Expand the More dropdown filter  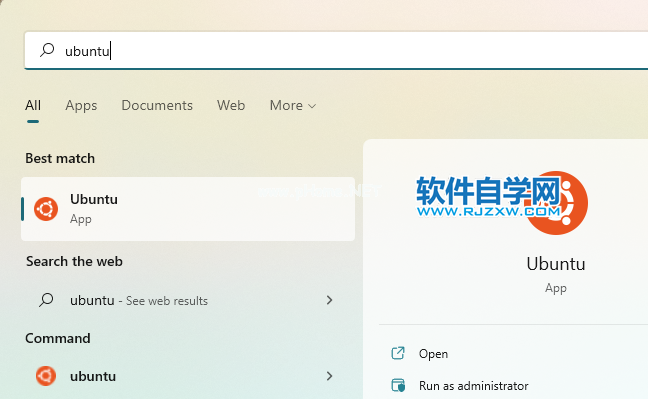(x=293, y=105)
